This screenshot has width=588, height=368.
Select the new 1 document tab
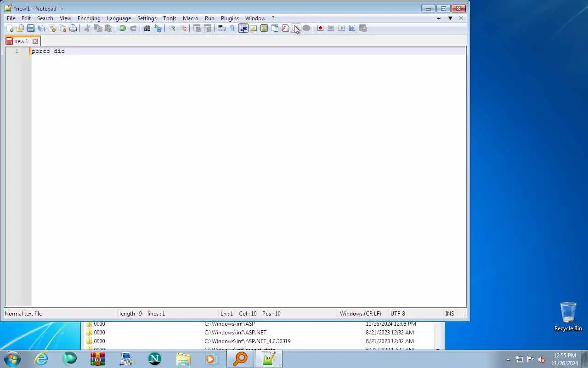click(x=22, y=41)
